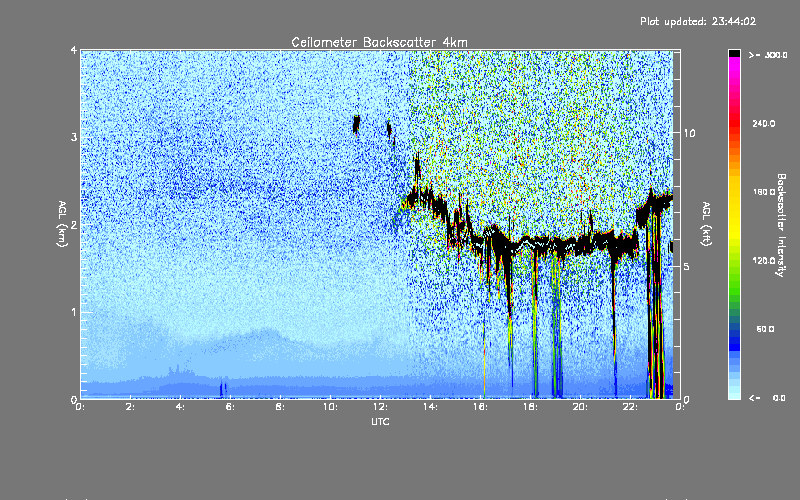Click the '18:' hour label on the time axis
The height and width of the screenshot is (500, 800).
(x=530, y=407)
